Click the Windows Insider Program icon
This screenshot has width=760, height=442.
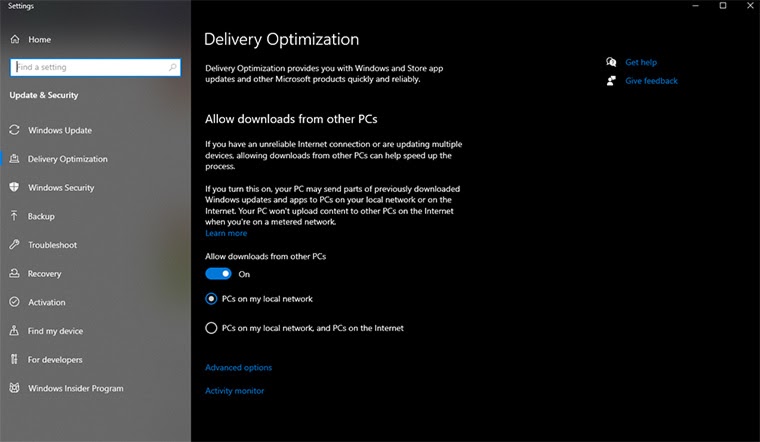tap(15, 388)
